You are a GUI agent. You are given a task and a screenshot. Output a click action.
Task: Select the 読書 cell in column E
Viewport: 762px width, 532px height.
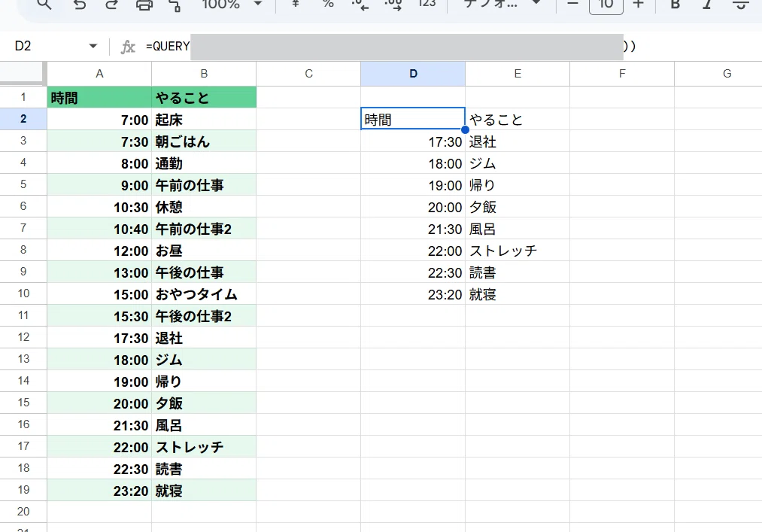518,272
